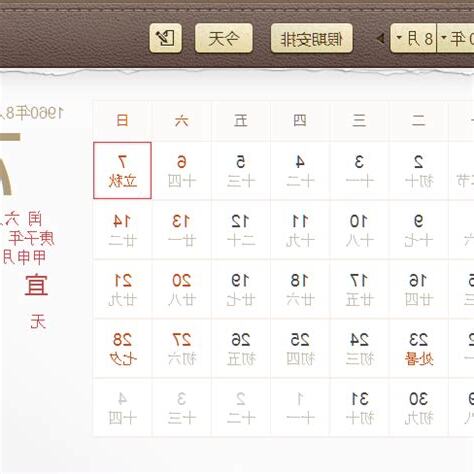The width and height of the screenshot is (474, 474).
Task: Open the 假期安排 holiday schedule button
Action: click(x=312, y=38)
